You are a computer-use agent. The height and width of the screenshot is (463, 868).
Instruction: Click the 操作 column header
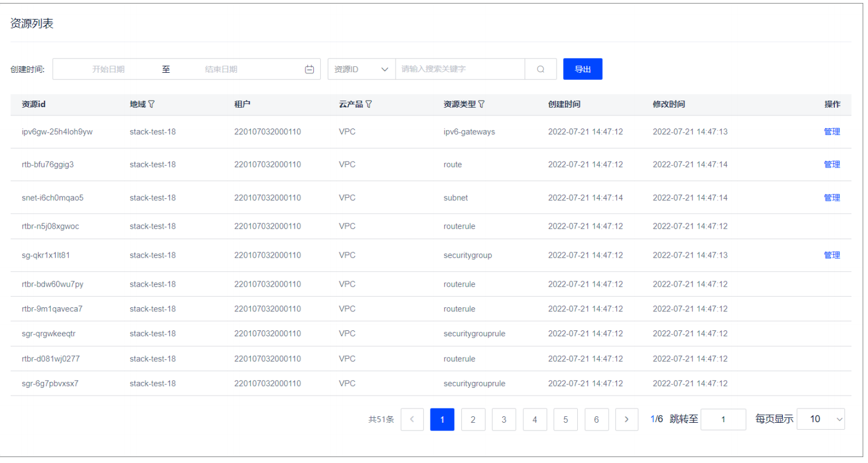click(x=832, y=104)
